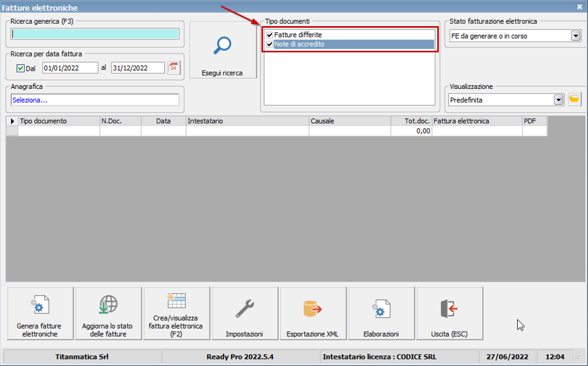The width and height of the screenshot is (588, 366).
Task: Click the Tipo documento column header
Action: point(59,121)
